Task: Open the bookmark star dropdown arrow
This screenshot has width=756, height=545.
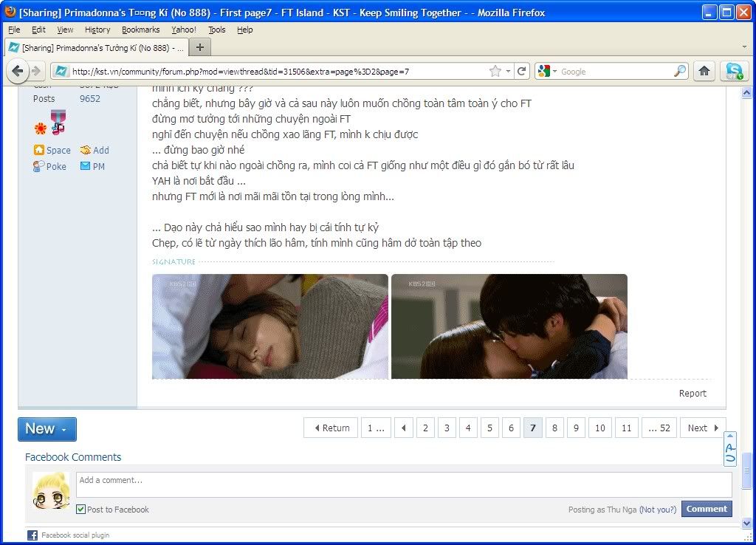Action: pyautogui.click(x=508, y=72)
